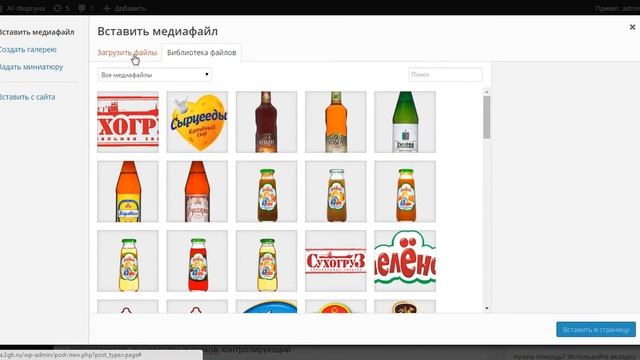The image size is (640, 360).
Task: Select red Сухогруз logo thumbnail in first row
Action: pyautogui.click(x=128, y=122)
